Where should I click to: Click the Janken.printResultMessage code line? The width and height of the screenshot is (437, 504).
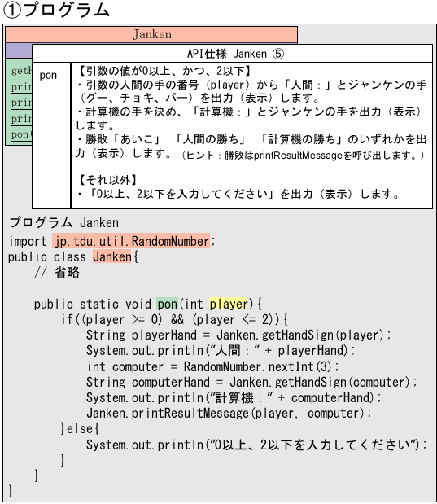(x=229, y=413)
